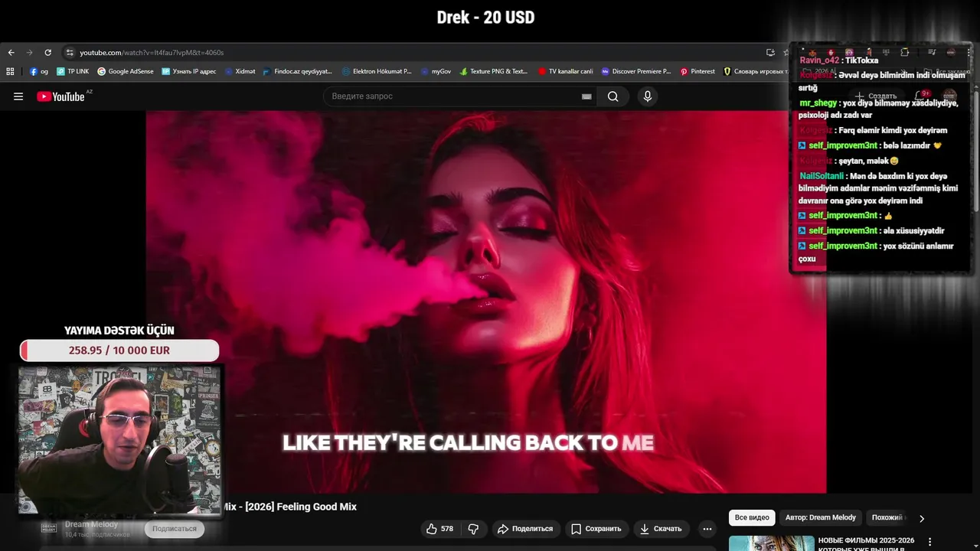Subscribe with the Подписаться button
The width and height of the screenshot is (980, 551).
click(x=175, y=529)
